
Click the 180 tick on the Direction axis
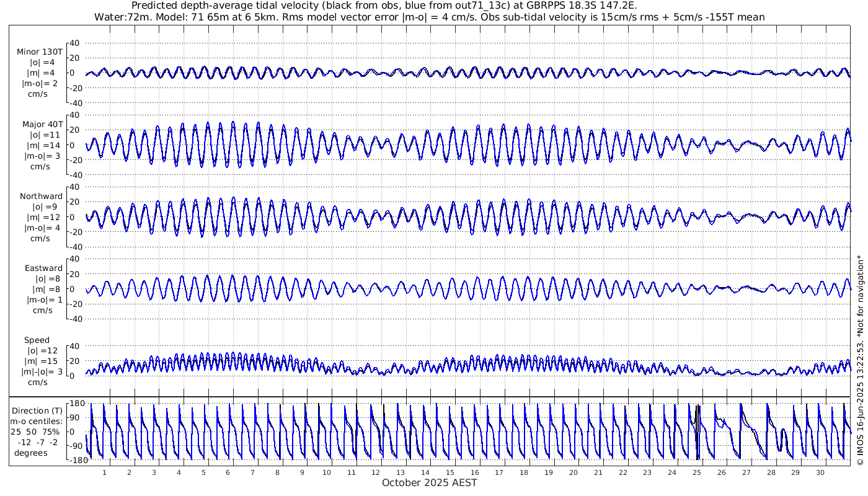pyautogui.click(x=76, y=404)
